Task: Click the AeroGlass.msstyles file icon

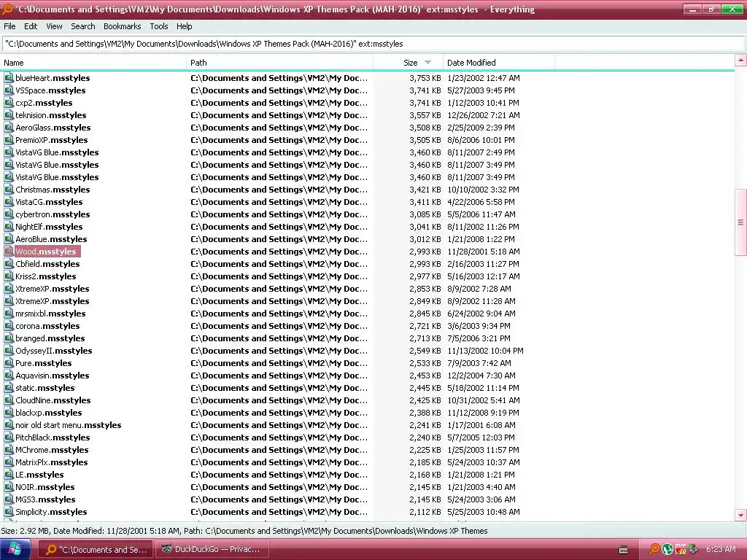Action: pos(9,127)
